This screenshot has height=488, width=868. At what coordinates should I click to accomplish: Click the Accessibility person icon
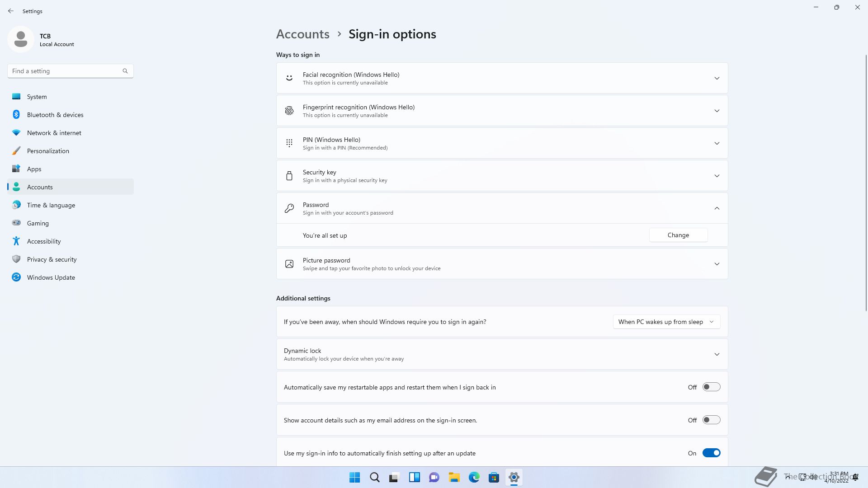click(16, 241)
